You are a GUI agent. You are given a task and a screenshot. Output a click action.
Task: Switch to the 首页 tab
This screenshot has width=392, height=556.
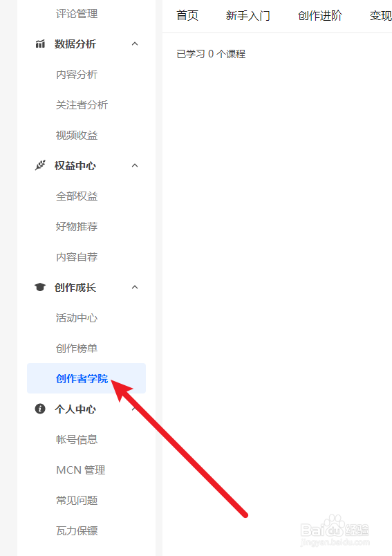pos(187,16)
